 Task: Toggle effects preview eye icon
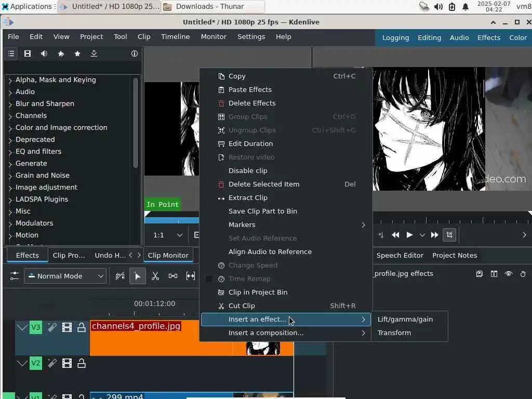(x=509, y=274)
